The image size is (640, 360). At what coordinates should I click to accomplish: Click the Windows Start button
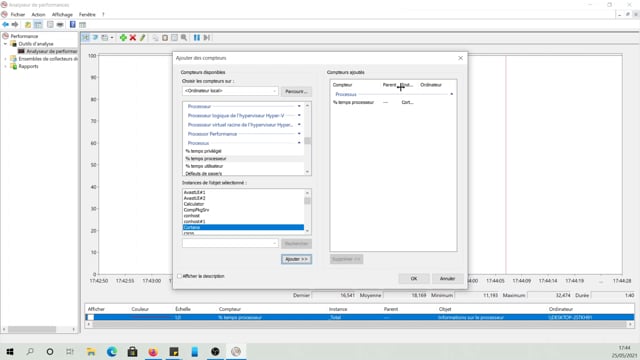click(10, 351)
